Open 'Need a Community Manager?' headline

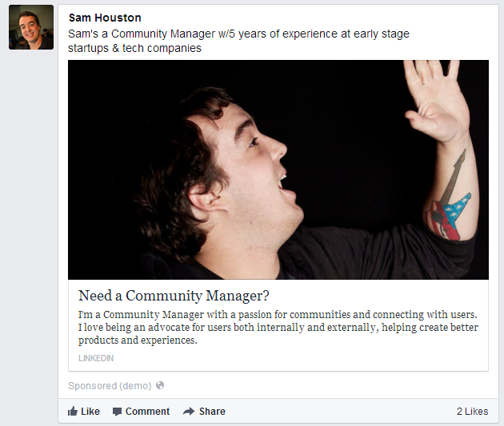click(174, 296)
